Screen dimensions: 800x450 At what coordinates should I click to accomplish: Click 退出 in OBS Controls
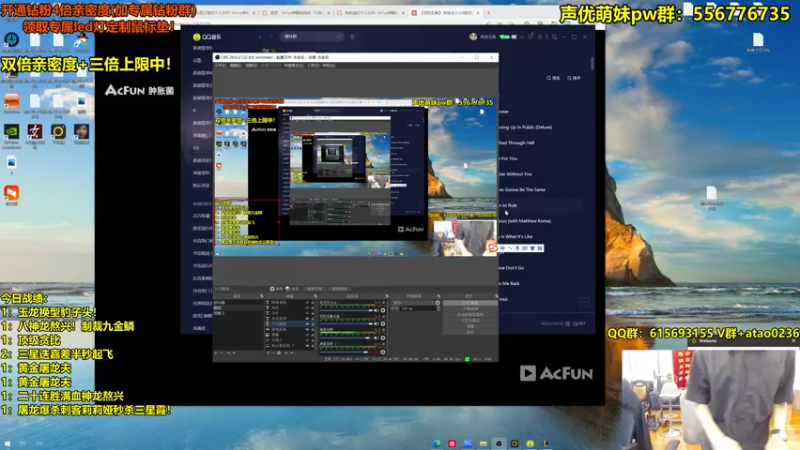coord(470,332)
